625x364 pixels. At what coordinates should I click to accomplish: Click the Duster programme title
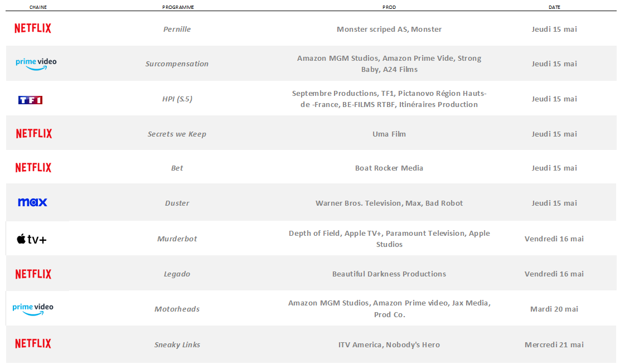(x=177, y=203)
